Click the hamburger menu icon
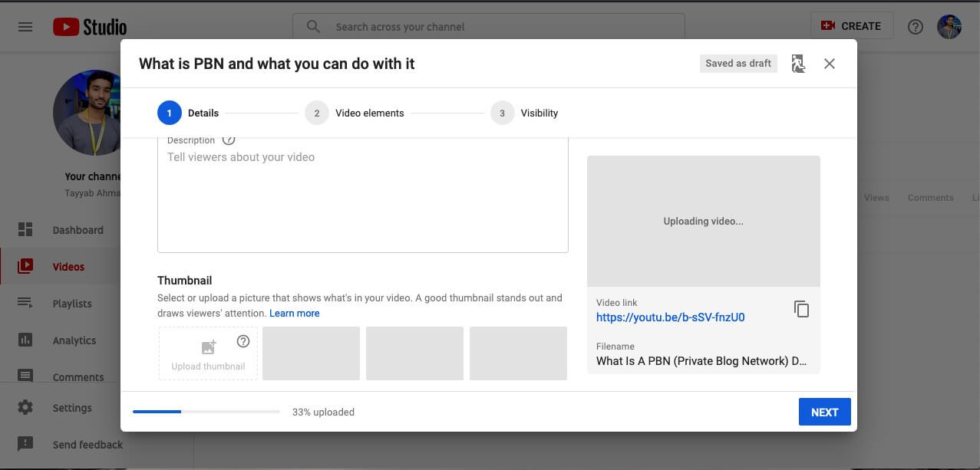 coord(25,27)
